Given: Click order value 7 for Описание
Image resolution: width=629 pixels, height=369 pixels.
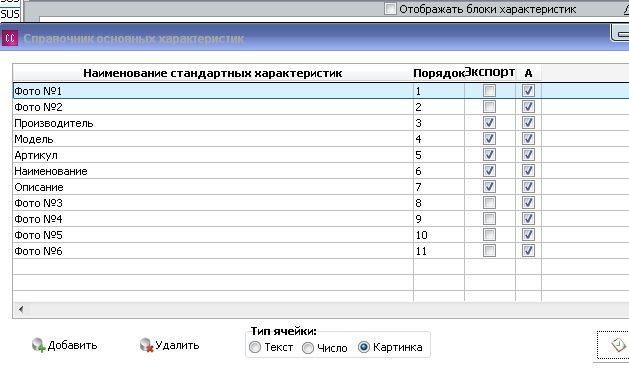Looking at the screenshot, I should coord(418,187).
